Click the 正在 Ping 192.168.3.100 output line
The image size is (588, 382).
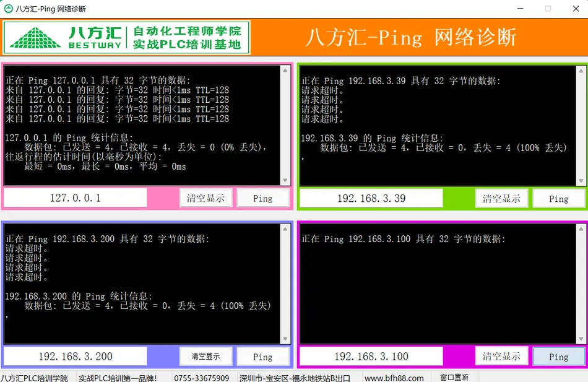[403, 238]
